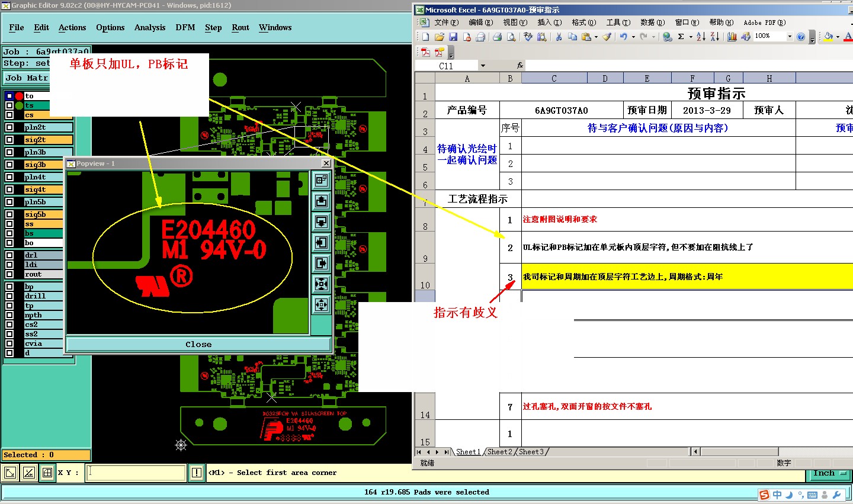Open Undo history dropdown arrow

(x=633, y=37)
